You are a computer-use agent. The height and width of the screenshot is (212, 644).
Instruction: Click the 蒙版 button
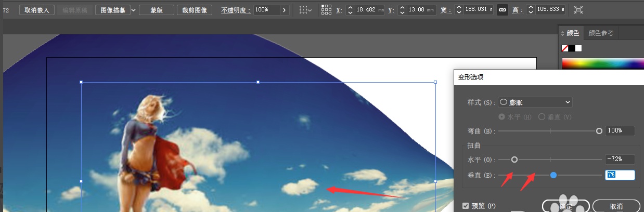click(x=156, y=10)
